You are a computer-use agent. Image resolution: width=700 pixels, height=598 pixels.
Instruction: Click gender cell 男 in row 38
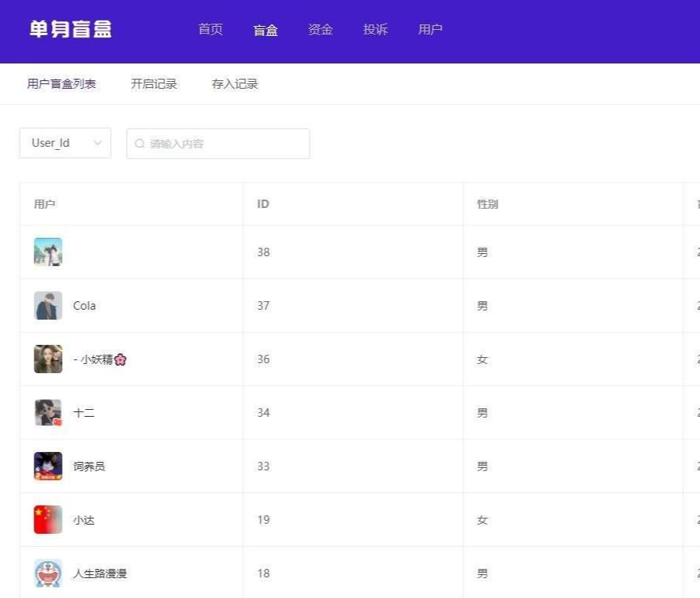coord(482,252)
